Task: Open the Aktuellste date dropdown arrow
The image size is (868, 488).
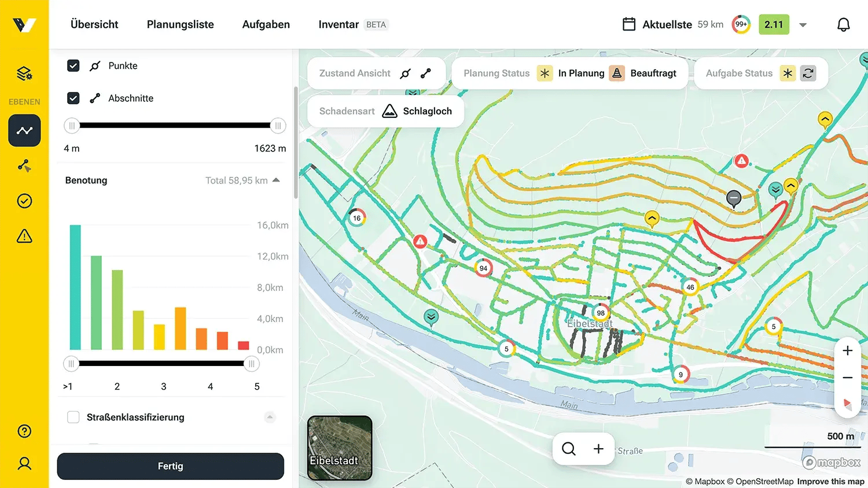Action: click(803, 25)
